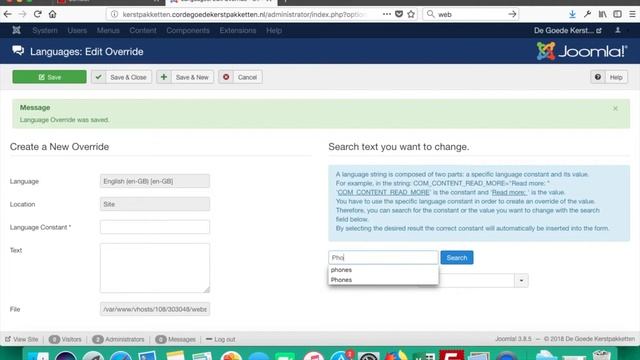640x360 pixels.
Task: Click View Site in footer
Action: click(22, 339)
